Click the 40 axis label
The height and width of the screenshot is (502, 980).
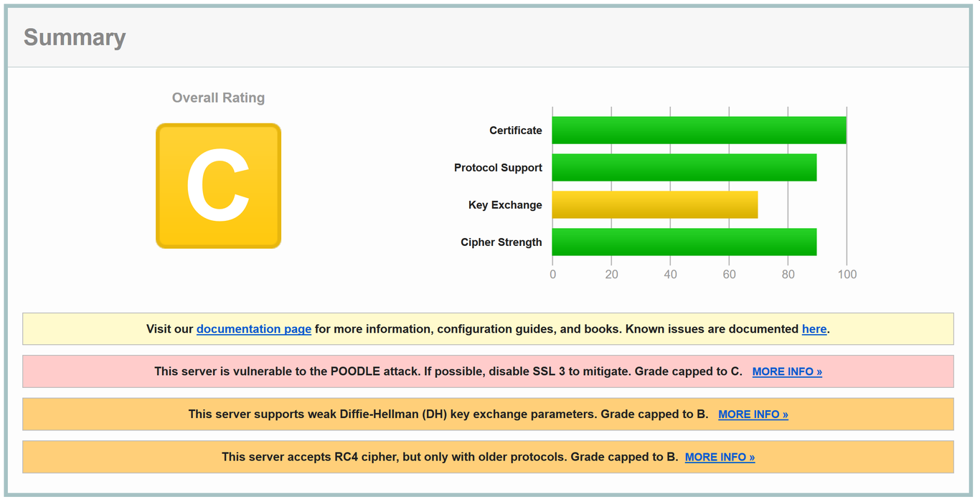(670, 274)
